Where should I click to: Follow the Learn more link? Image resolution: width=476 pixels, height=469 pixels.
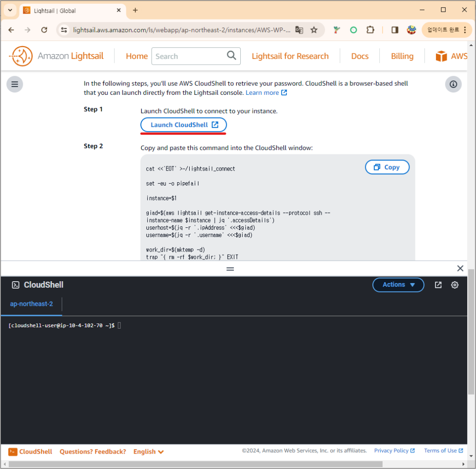(x=266, y=92)
